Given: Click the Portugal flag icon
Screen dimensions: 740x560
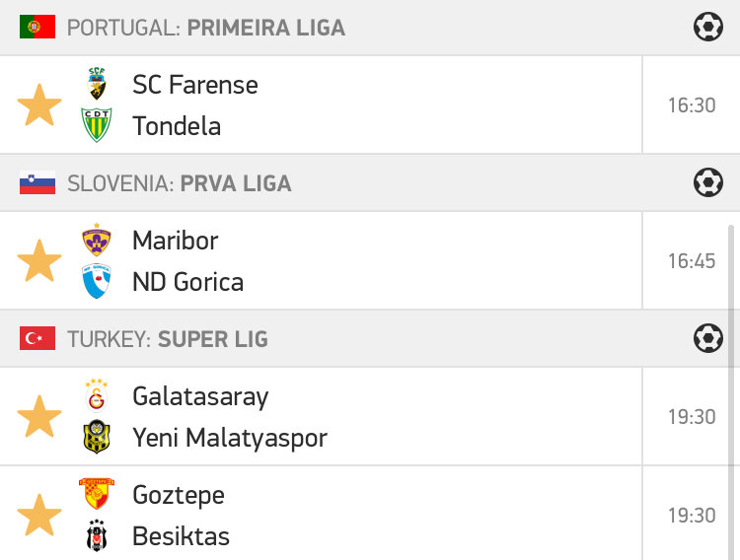Looking at the screenshot, I should pos(37,27).
